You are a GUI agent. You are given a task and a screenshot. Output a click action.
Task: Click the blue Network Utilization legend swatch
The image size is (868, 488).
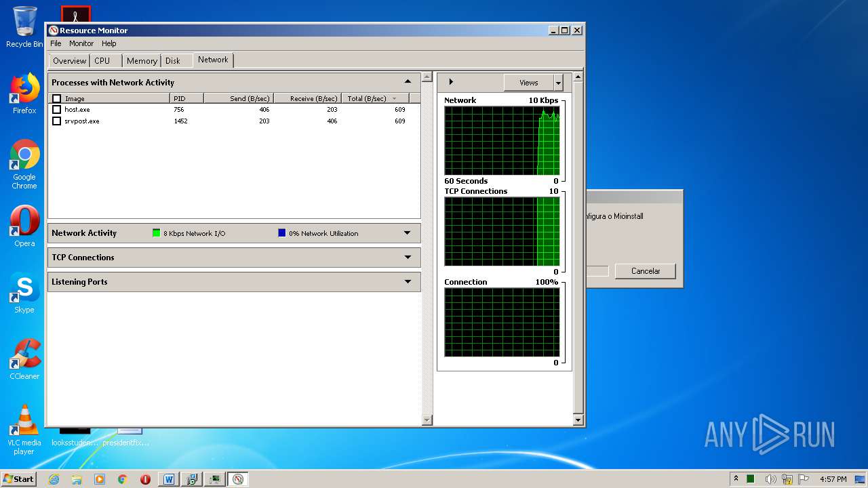[x=282, y=233]
